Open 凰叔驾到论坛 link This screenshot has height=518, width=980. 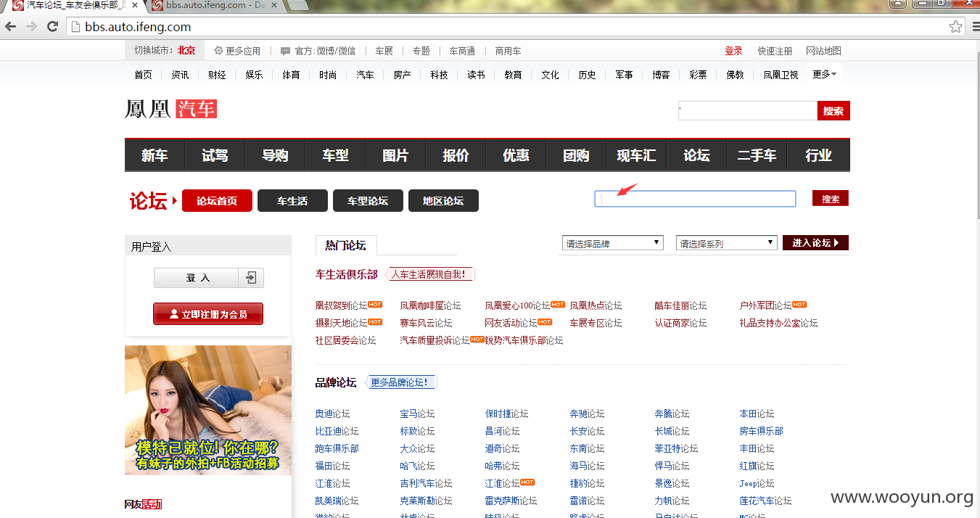341,305
